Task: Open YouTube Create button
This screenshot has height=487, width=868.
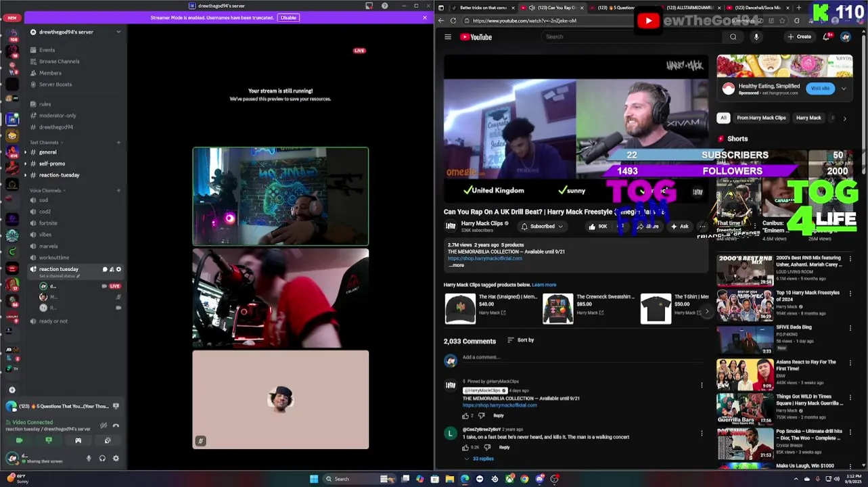Action: 799,37
